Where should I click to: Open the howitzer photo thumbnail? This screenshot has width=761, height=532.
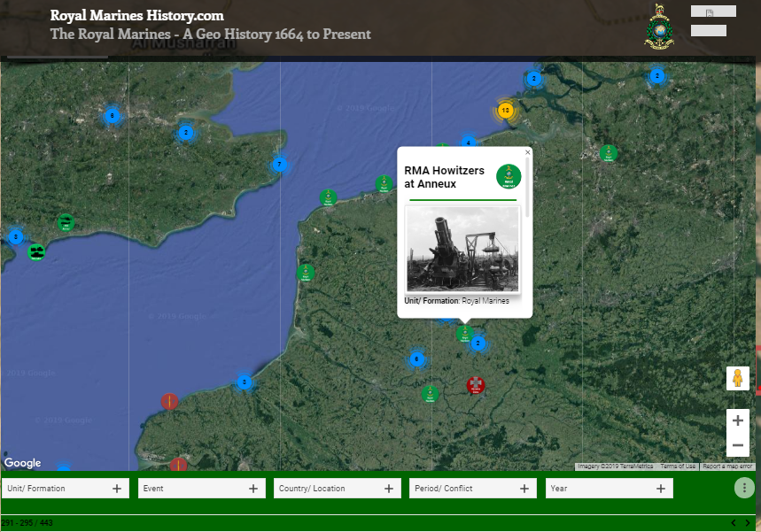point(462,250)
